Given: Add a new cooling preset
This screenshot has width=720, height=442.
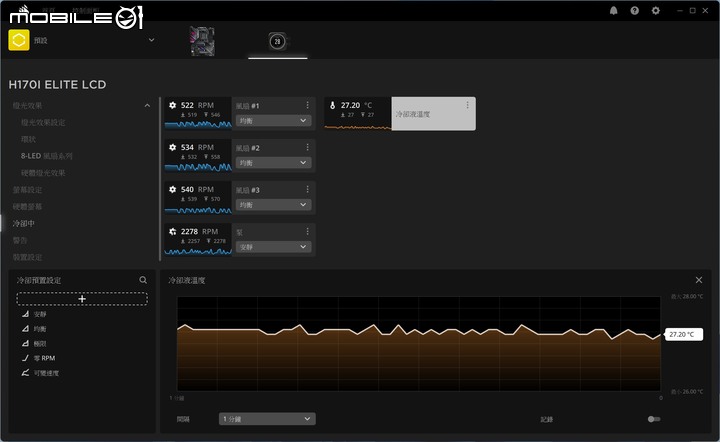Looking at the screenshot, I should point(82,299).
